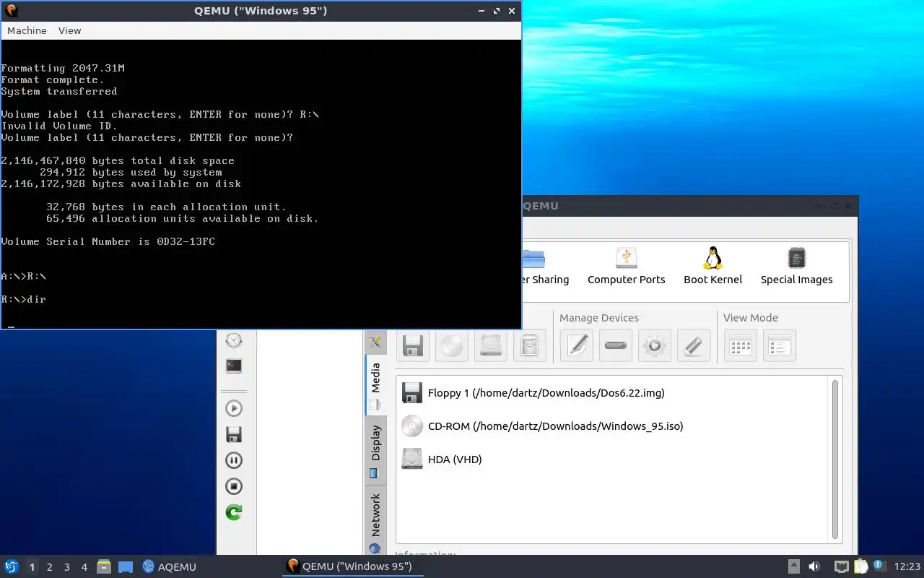Viewport: 924px width, 578px height.
Task: Open Boot Kernel settings in AQEMU
Action: click(712, 267)
